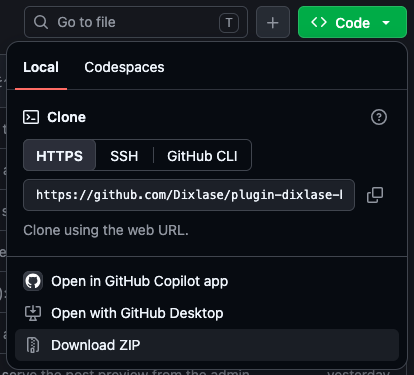The image size is (414, 375).
Task: Click the repository clone URL field
Action: (189, 195)
